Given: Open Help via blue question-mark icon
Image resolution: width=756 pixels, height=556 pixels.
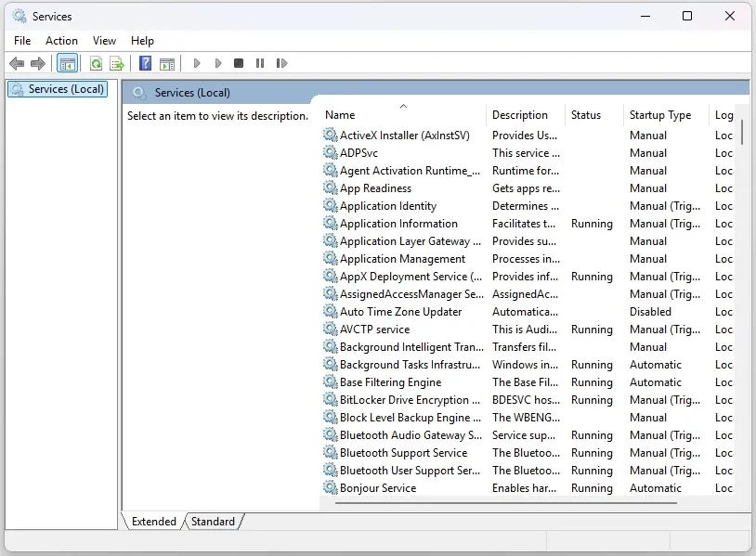Looking at the screenshot, I should pyautogui.click(x=146, y=63).
